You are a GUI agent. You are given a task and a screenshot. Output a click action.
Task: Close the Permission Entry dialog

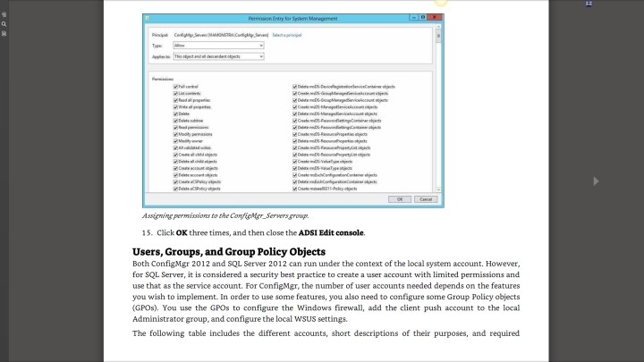pos(435,17)
